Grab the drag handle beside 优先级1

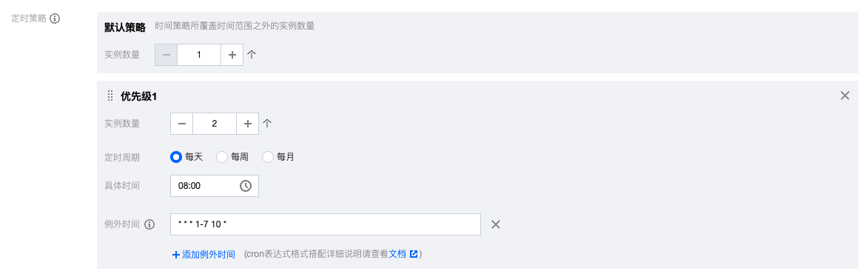point(110,96)
